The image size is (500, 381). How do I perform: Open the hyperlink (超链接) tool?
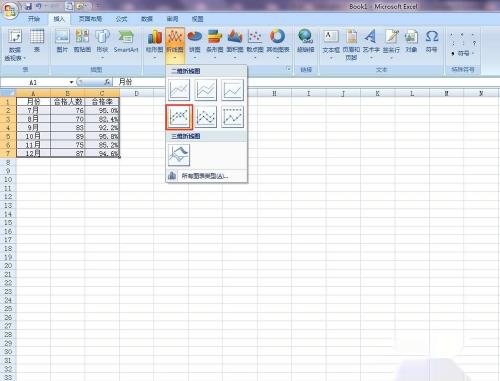pyautogui.click(x=306, y=42)
